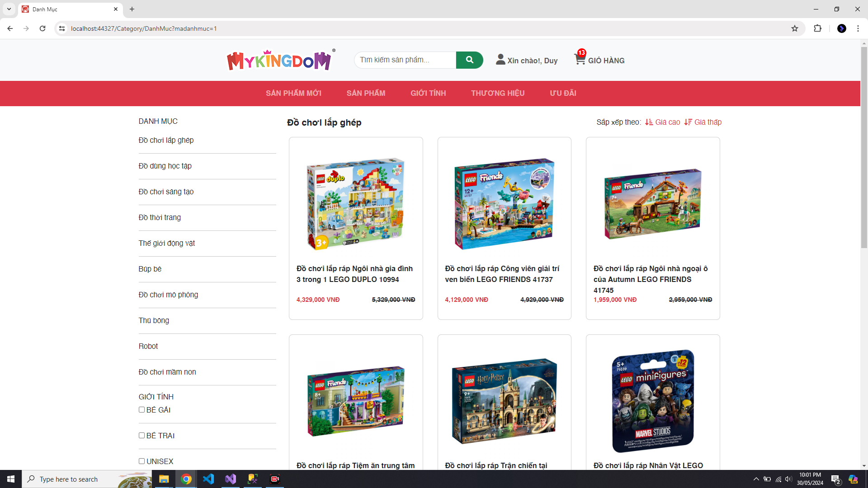The width and height of the screenshot is (868, 488).
Task: Open File Explorer from taskbar
Action: coord(164,479)
